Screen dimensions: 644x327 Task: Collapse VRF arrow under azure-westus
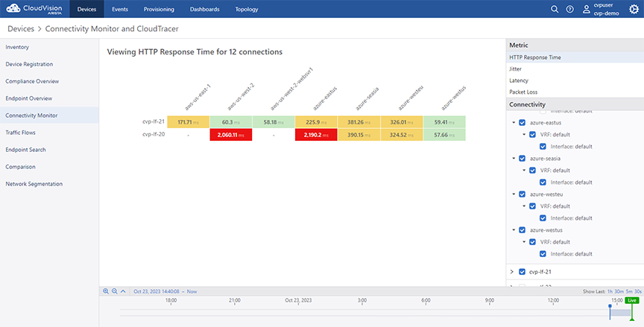(x=524, y=242)
